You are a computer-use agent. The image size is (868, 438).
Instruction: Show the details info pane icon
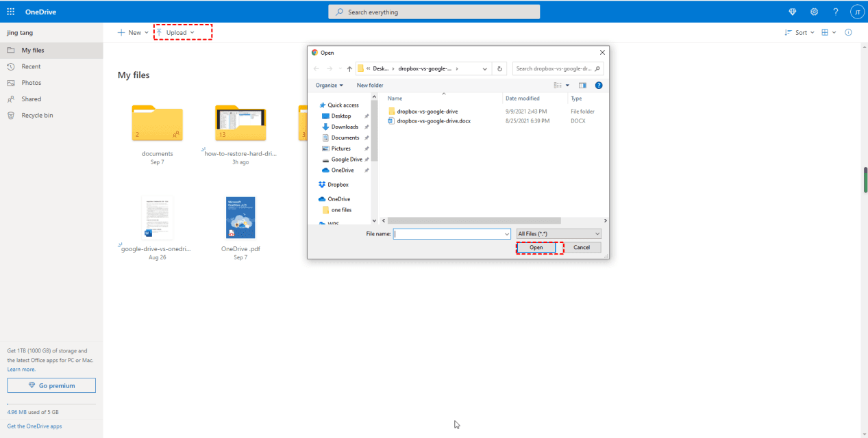pyautogui.click(x=849, y=32)
